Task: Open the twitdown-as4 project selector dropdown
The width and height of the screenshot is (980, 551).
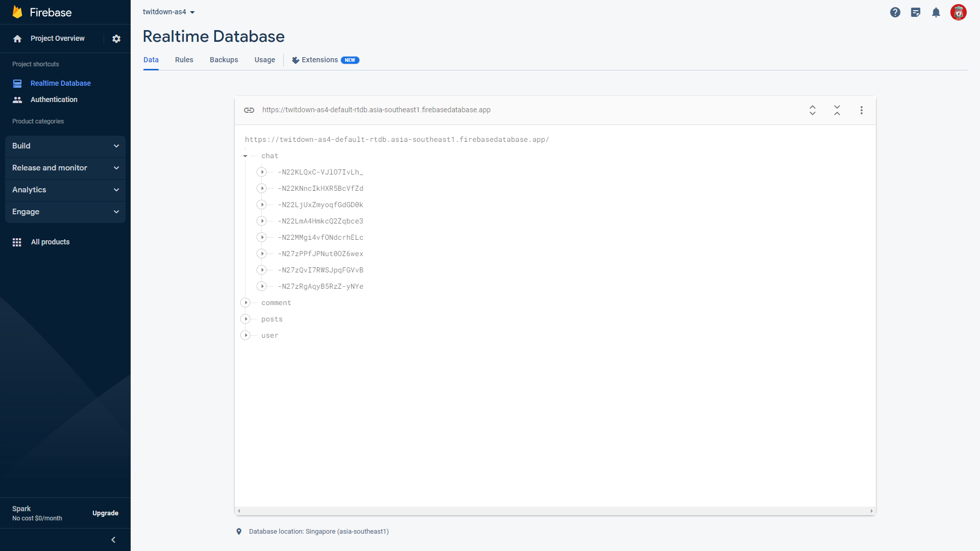Action: (x=169, y=12)
